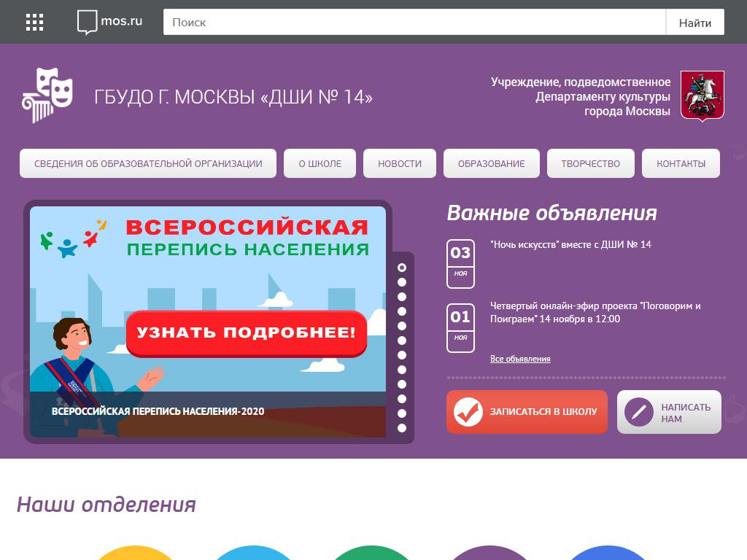The image size is (747, 560).
Task: Click the 'Узнать подробнее!' census banner
Action: point(246,333)
